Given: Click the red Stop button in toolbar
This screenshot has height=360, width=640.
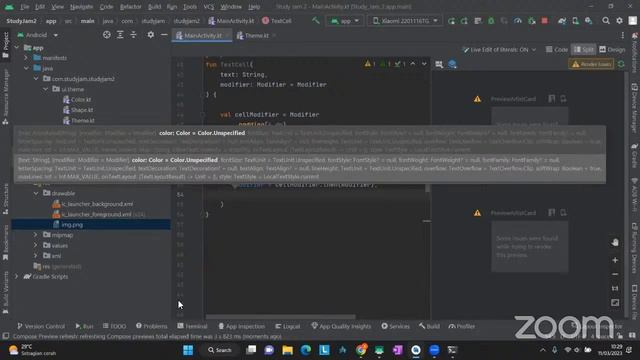Looking at the screenshot, I should [544, 20].
